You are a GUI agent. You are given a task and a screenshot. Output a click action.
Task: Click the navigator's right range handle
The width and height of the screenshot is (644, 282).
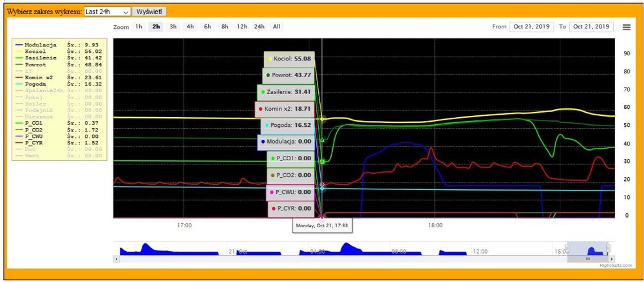(609, 249)
